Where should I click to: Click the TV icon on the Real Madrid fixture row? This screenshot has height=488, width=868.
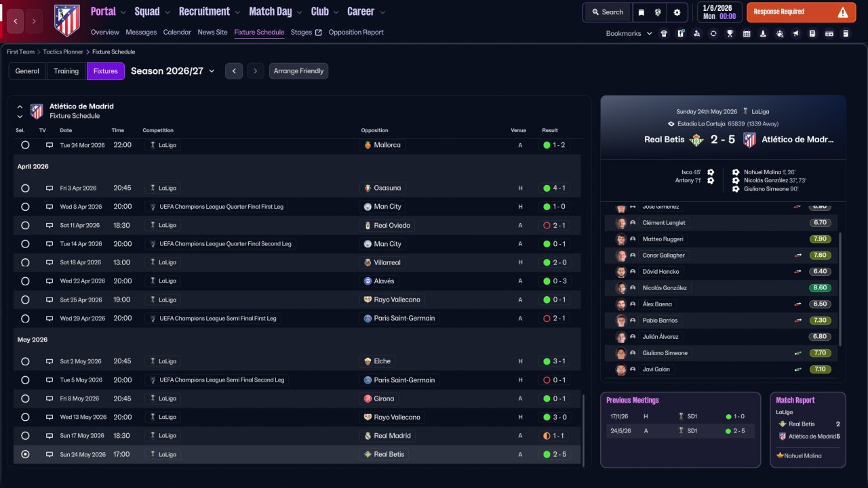[50, 436]
